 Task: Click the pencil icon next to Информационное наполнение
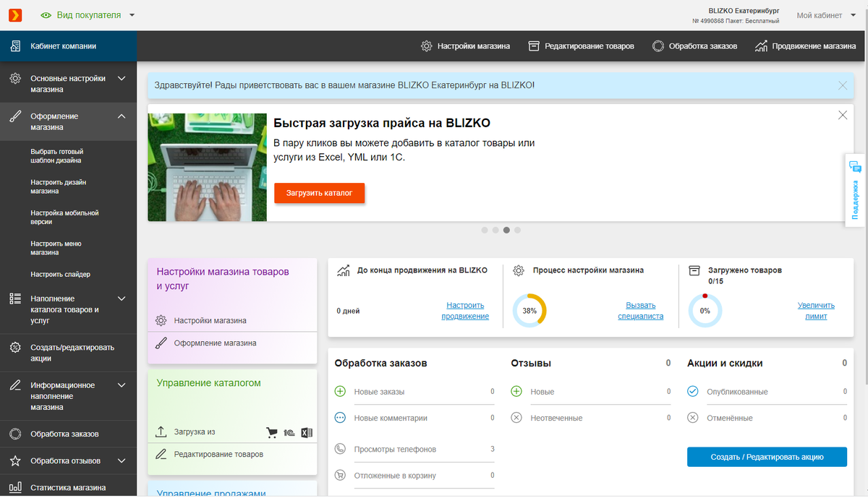(14, 385)
